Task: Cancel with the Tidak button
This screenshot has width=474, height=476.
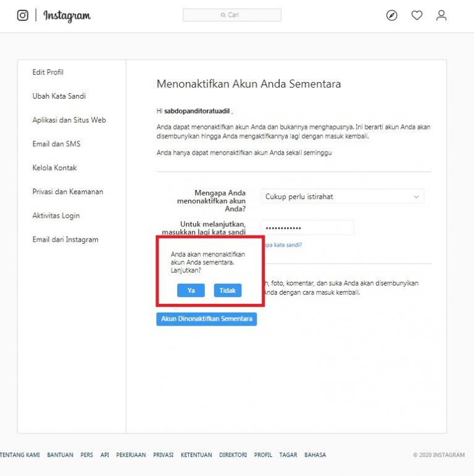Action: [x=228, y=290]
